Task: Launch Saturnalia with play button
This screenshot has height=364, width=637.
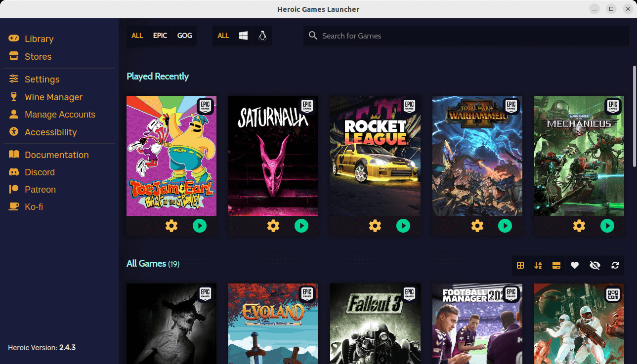Action: tap(301, 226)
